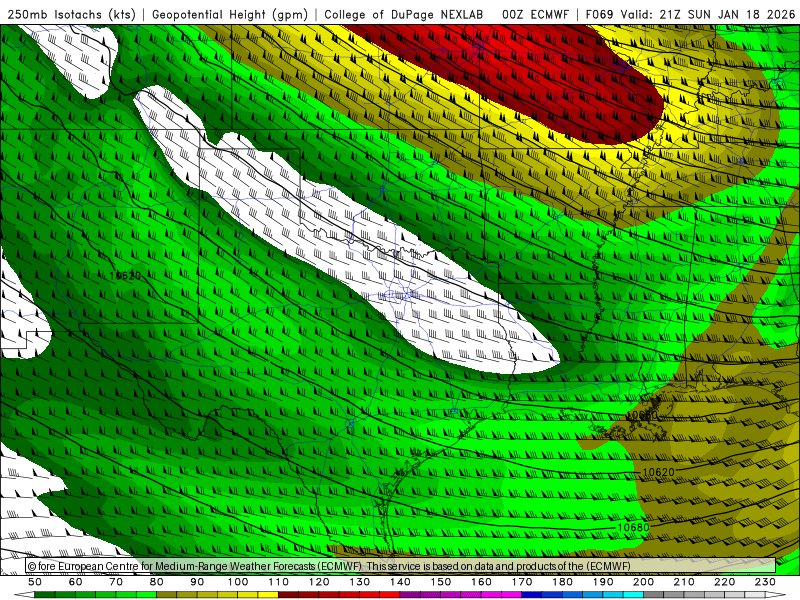800x600 pixels.
Task: Click the "Valid: 21Z SUN JAN 18 2026" text
Action: (708, 14)
